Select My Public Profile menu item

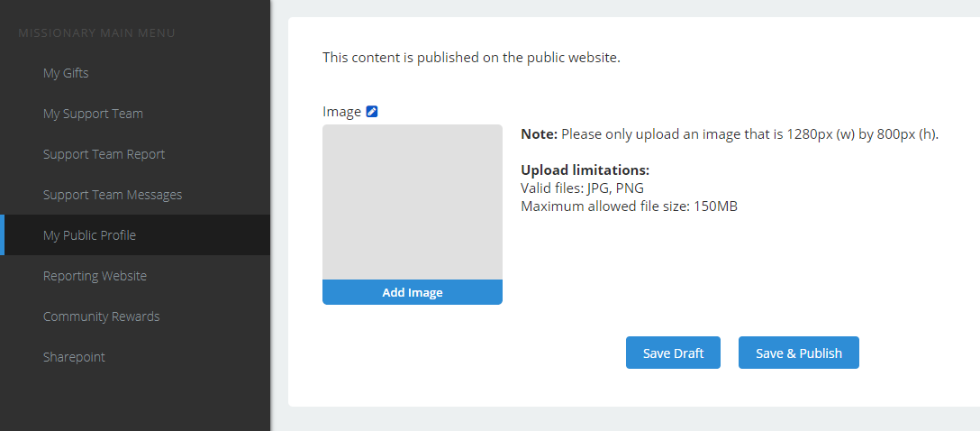click(x=89, y=235)
